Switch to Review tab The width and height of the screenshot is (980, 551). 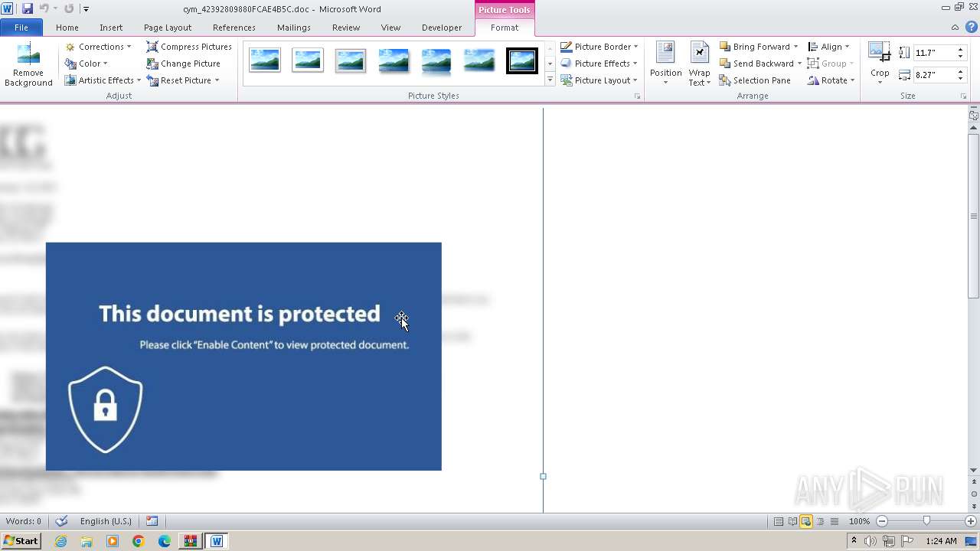click(x=346, y=28)
